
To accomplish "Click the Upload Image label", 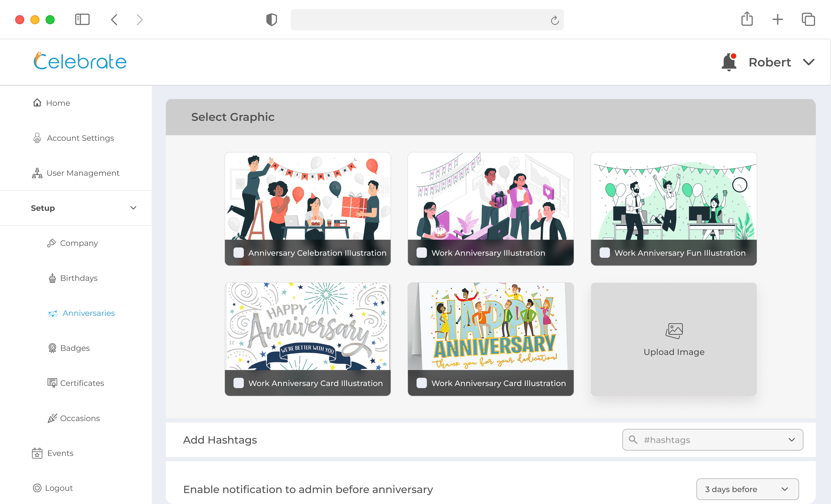I will click(674, 352).
